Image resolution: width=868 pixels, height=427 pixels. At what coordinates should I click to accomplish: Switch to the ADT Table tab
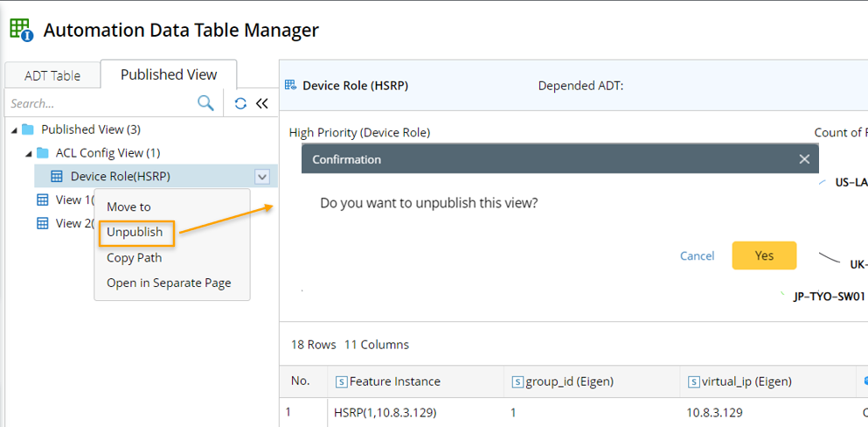pyautogui.click(x=52, y=75)
